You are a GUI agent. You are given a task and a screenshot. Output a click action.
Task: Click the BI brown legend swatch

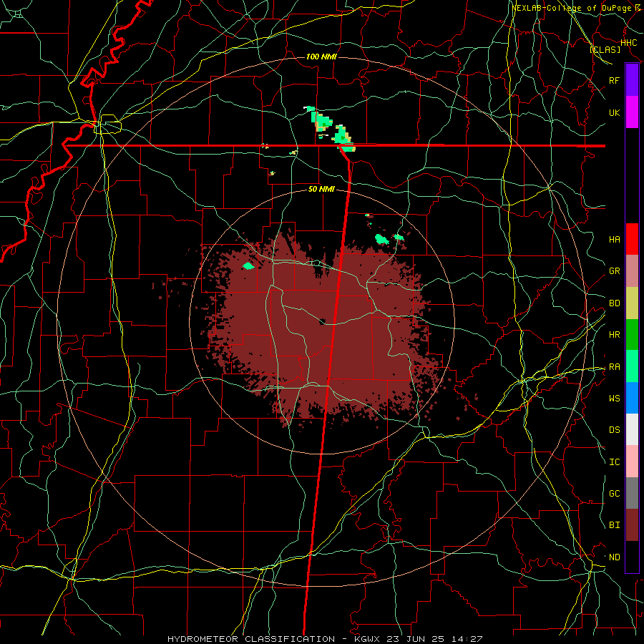point(632,525)
